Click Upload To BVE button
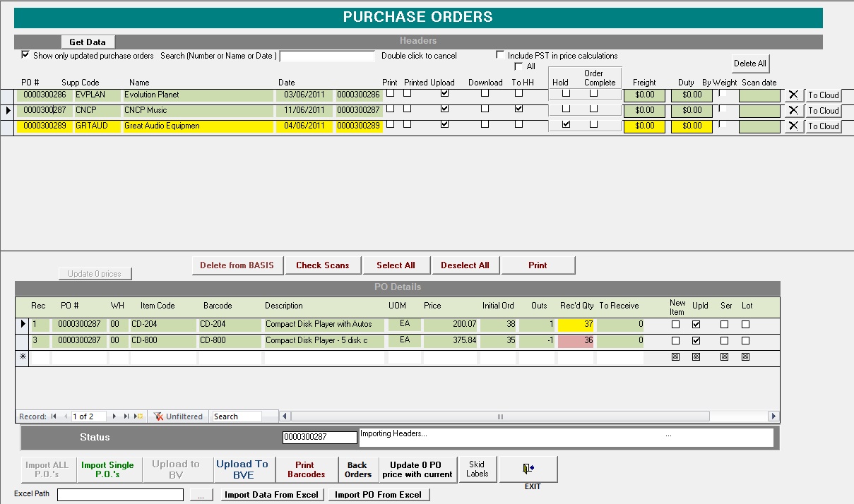854x504 pixels. click(242, 469)
